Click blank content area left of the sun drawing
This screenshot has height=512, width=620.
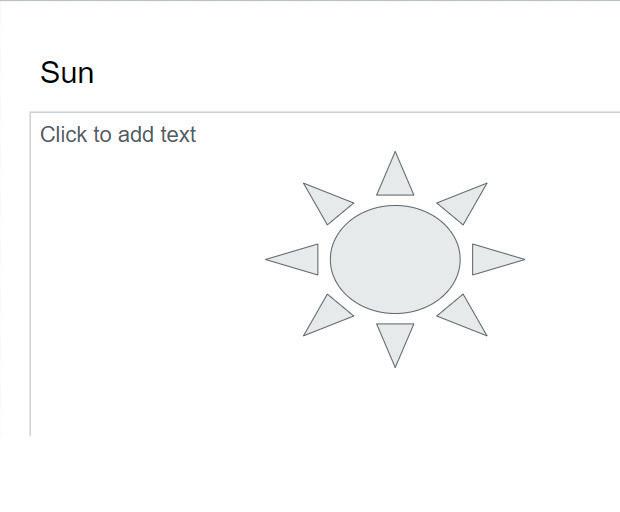click(x=146, y=259)
